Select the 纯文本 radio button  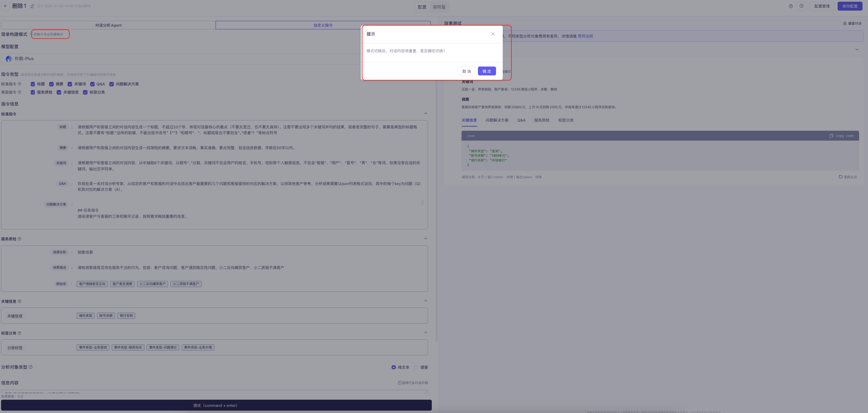coord(394,367)
